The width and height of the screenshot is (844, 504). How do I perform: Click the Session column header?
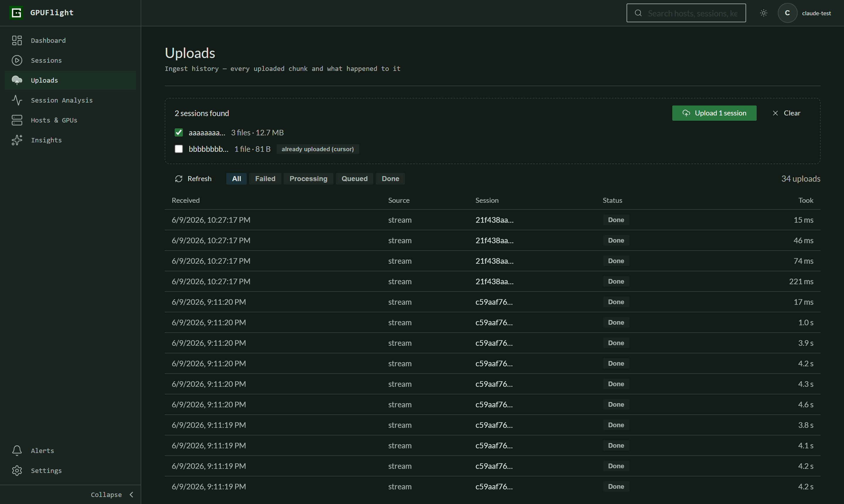[487, 200]
